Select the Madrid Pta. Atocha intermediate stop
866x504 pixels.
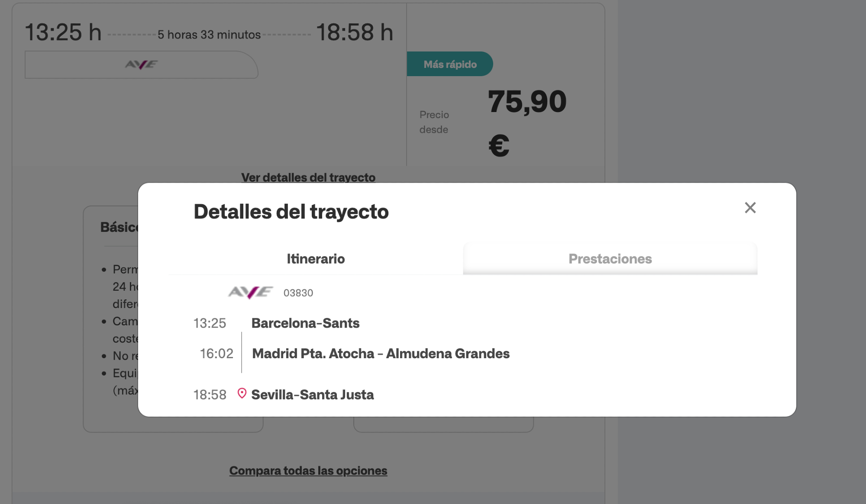(381, 353)
